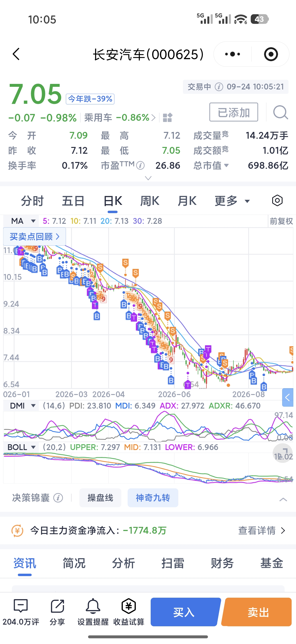The width and height of the screenshot is (296, 644).
Task: Tap the 2026-06 date axis label
Action: [x=174, y=394]
